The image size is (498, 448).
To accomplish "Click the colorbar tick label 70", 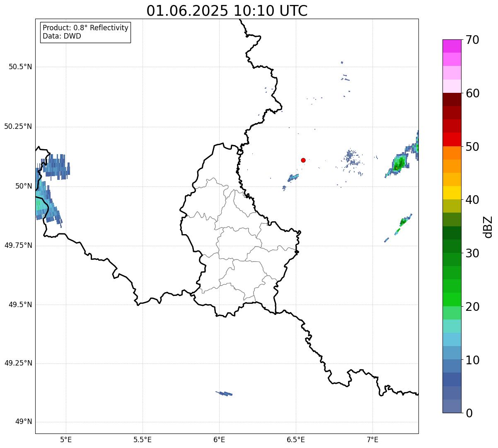I will [472, 40].
